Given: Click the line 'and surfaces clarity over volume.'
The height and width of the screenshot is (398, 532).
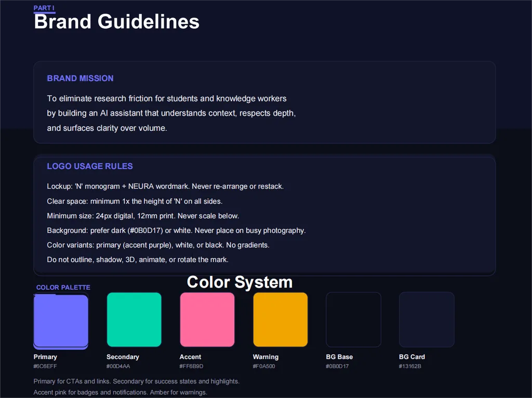Looking at the screenshot, I should [107, 128].
